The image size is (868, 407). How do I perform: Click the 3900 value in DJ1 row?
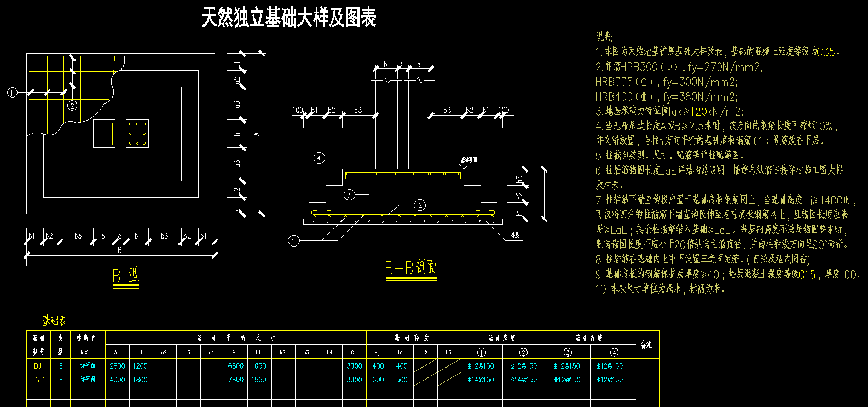click(355, 366)
